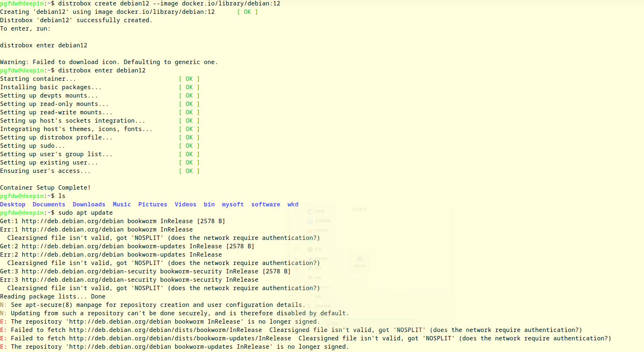
Task: Click the OK status beside 'Creating 'debian12' using image'
Action: [x=248, y=12]
